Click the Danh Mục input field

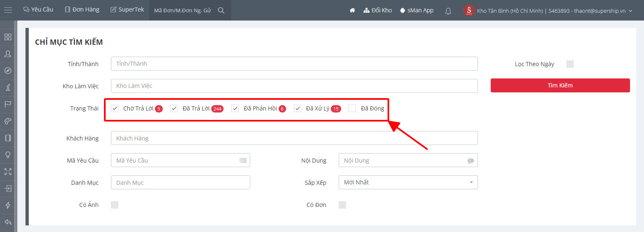tap(180, 182)
